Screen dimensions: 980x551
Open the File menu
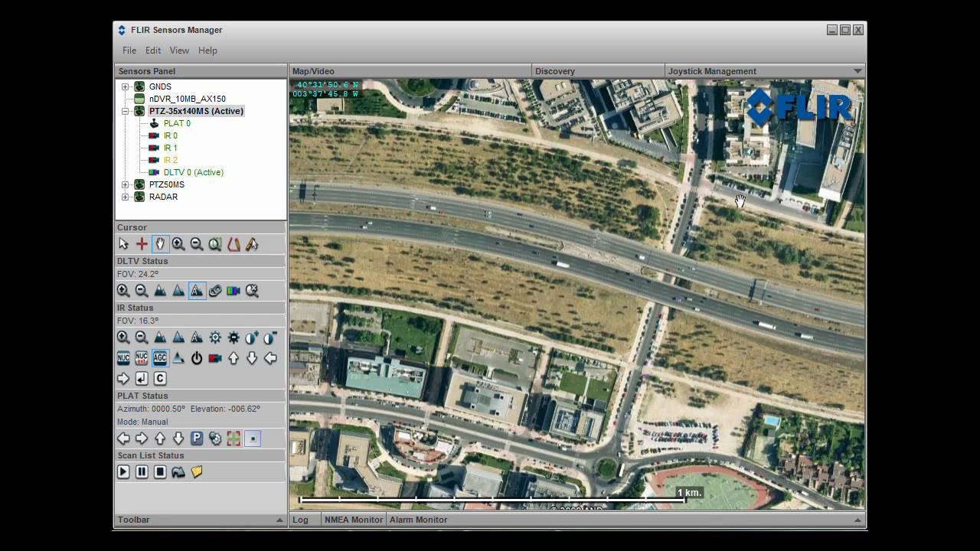(x=129, y=51)
